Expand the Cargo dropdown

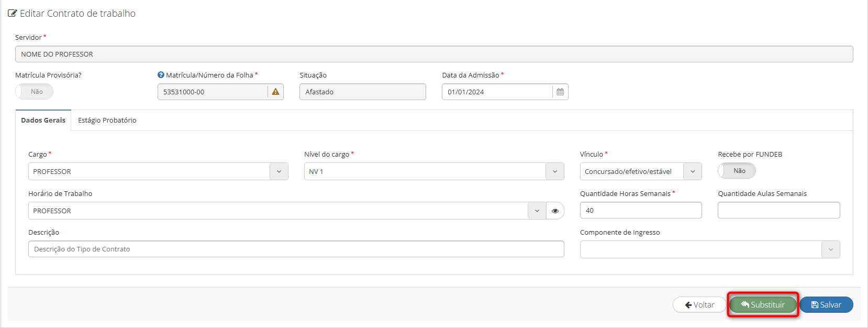click(279, 171)
